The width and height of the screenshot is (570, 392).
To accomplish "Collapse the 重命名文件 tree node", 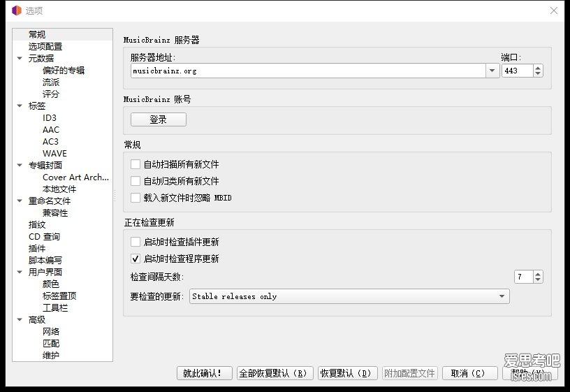I will coord(20,201).
